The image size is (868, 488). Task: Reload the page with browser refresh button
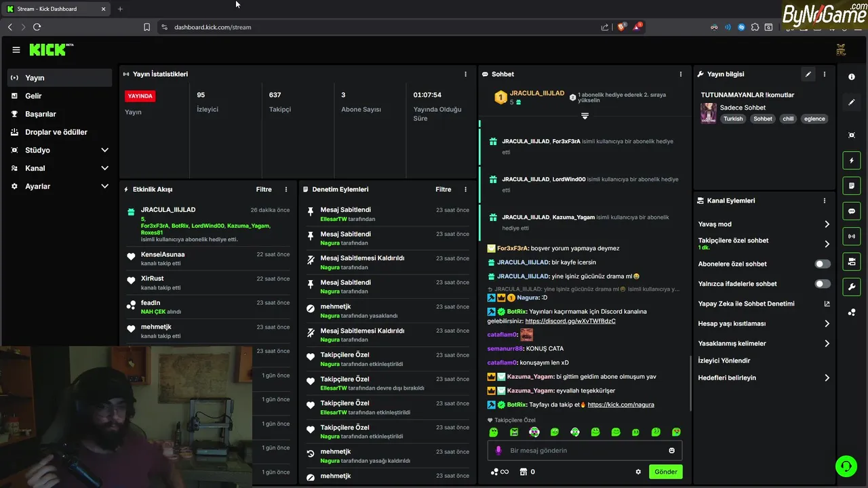[x=37, y=27]
